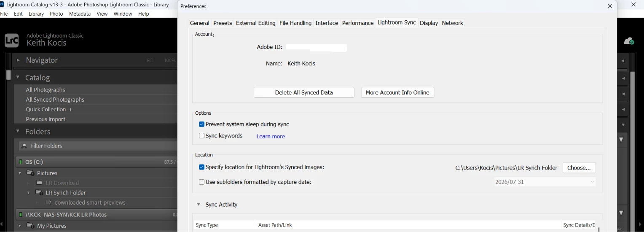Image resolution: width=644 pixels, height=232 pixels.
Task: Click the FIT zoom option in Navigator
Action: (x=150, y=61)
